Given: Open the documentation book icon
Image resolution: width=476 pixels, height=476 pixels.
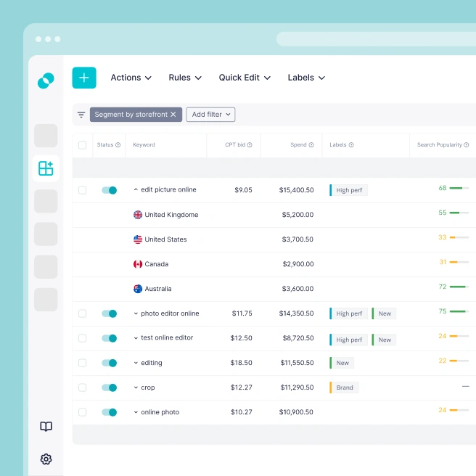Looking at the screenshot, I should click(x=46, y=427).
